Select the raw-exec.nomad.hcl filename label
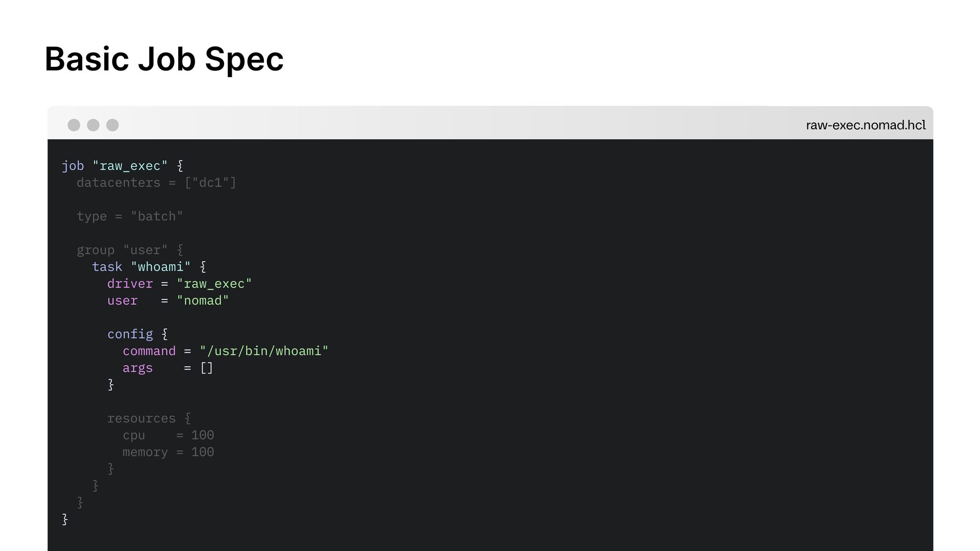The width and height of the screenshot is (980, 551). click(865, 125)
